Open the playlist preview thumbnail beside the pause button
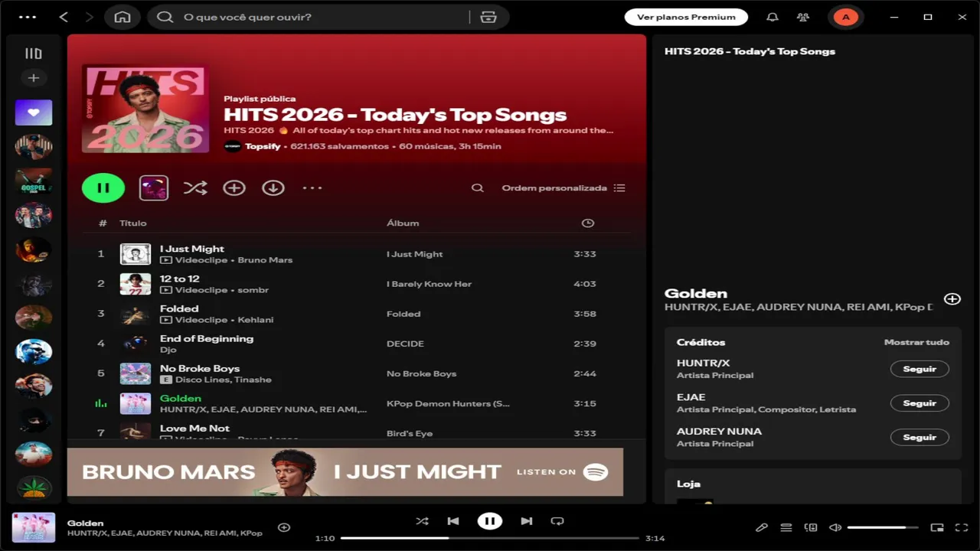 (154, 187)
